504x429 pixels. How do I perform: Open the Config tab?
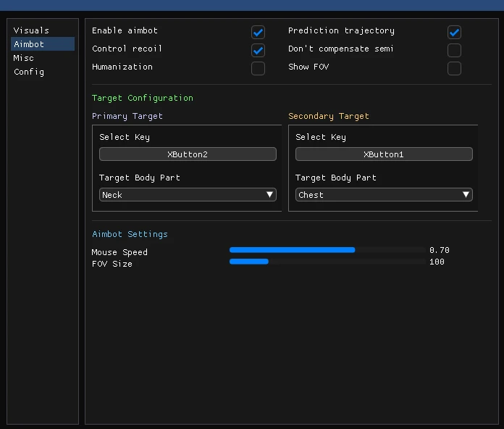pos(29,72)
